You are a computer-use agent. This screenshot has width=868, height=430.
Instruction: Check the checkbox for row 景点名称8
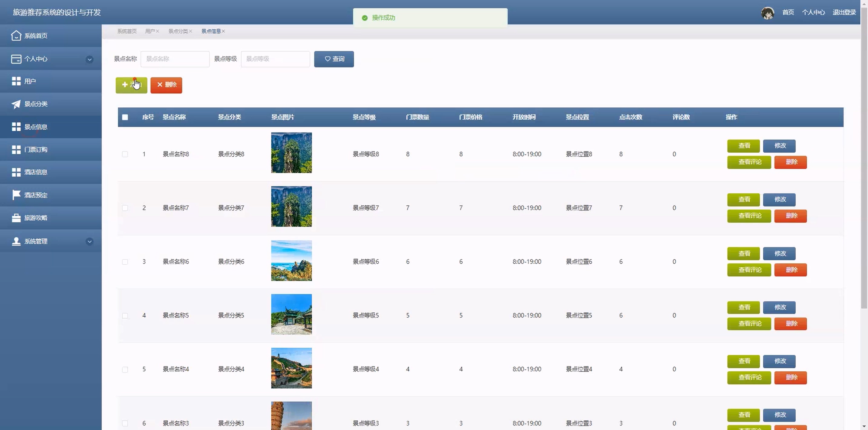click(x=125, y=154)
